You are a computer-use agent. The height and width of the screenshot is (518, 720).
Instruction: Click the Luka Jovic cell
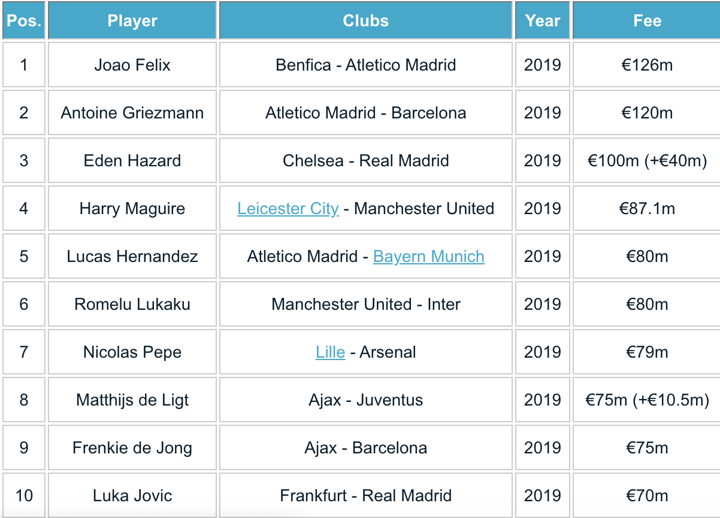pyautogui.click(x=132, y=496)
